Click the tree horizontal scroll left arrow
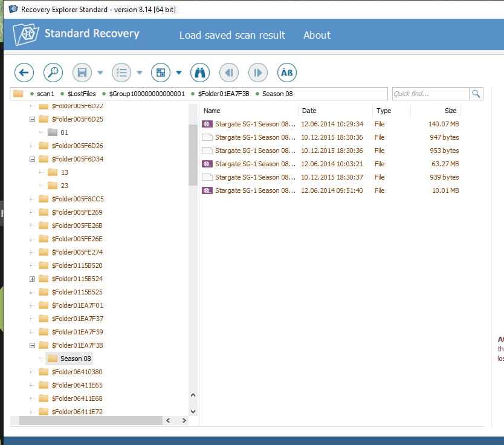The width and height of the screenshot is (504, 445). pos(168,421)
